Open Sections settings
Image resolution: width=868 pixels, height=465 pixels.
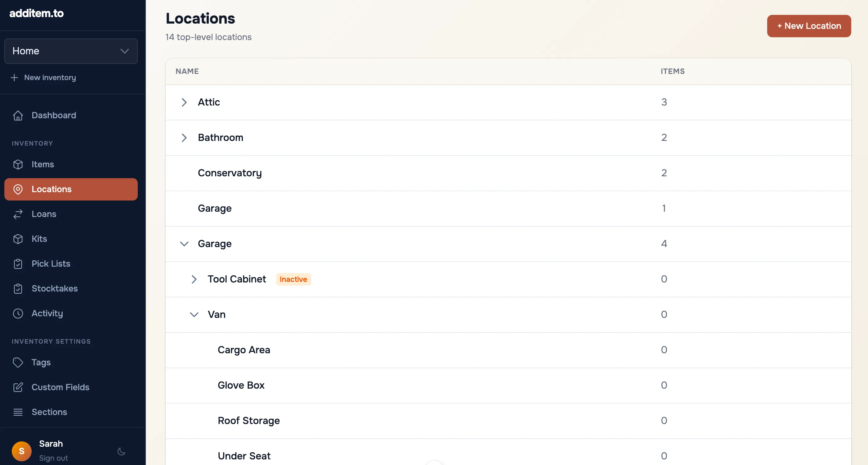71,412
